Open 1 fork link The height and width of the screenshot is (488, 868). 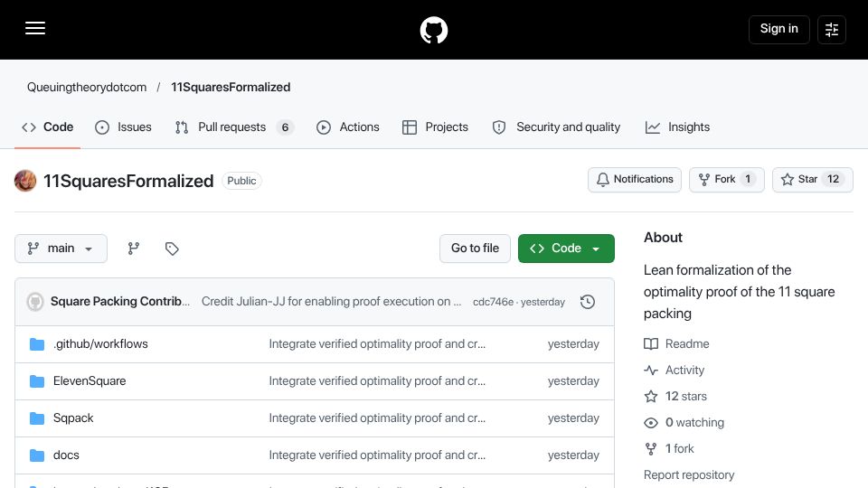pyautogui.click(x=669, y=449)
